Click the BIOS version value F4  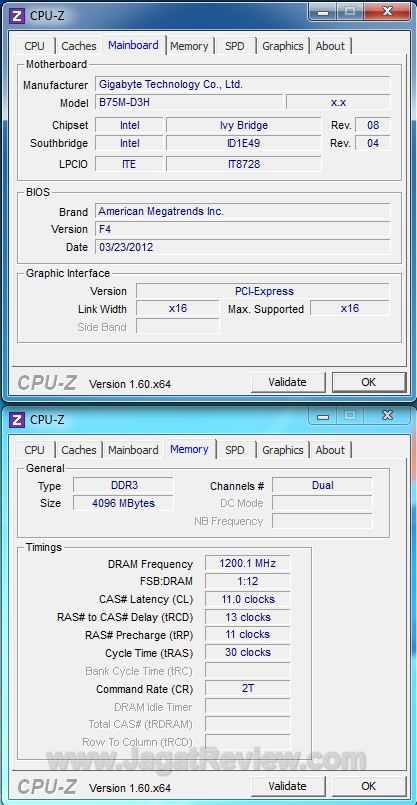click(242, 229)
